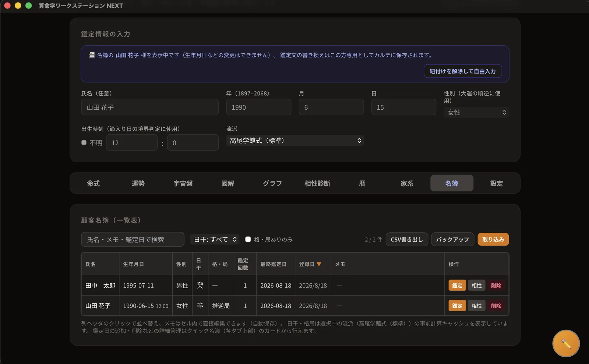Switch to the 運勢 tab
The width and height of the screenshot is (589, 364).
(x=138, y=183)
